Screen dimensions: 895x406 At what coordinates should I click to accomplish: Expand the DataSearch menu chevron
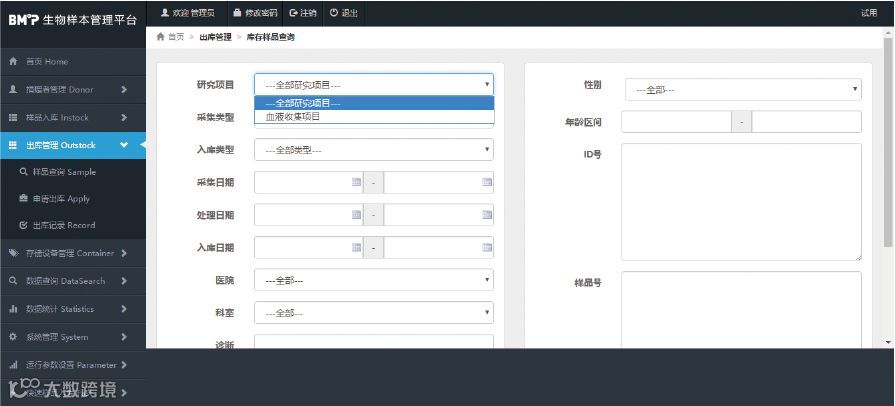point(124,281)
